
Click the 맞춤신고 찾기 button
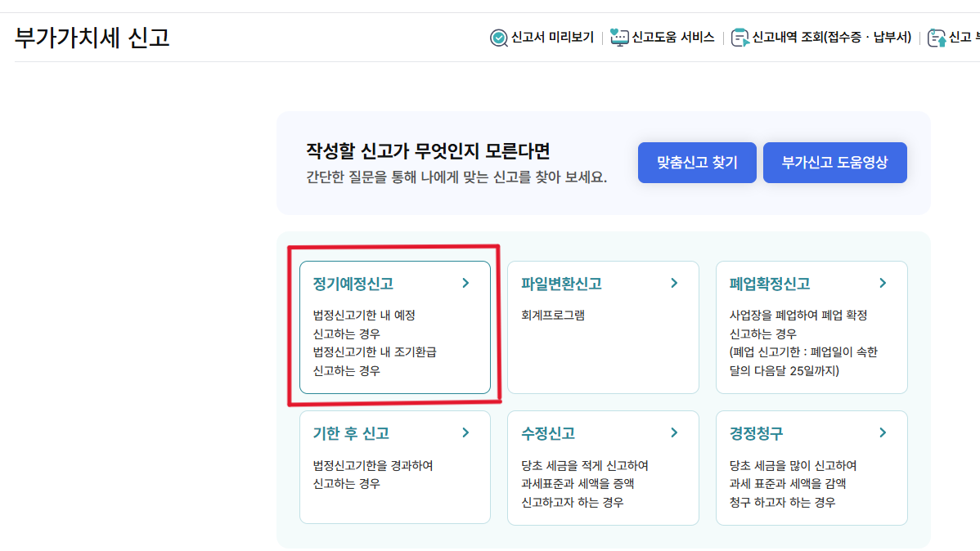(697, 163)
